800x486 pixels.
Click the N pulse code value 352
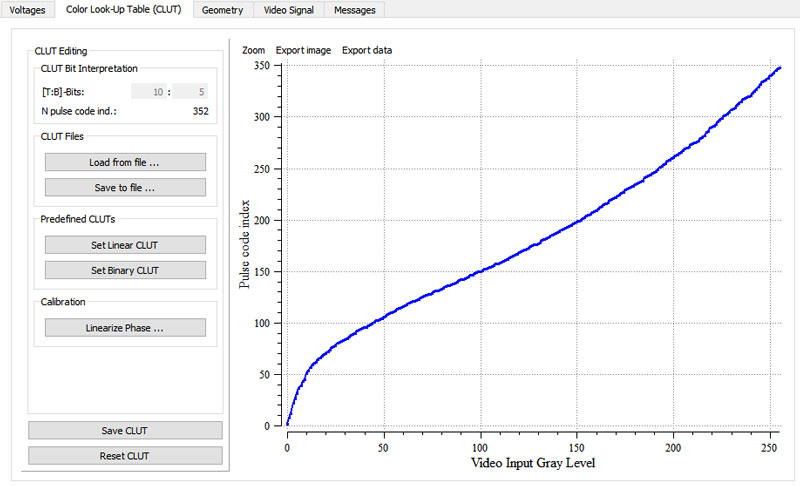[199, 111]
